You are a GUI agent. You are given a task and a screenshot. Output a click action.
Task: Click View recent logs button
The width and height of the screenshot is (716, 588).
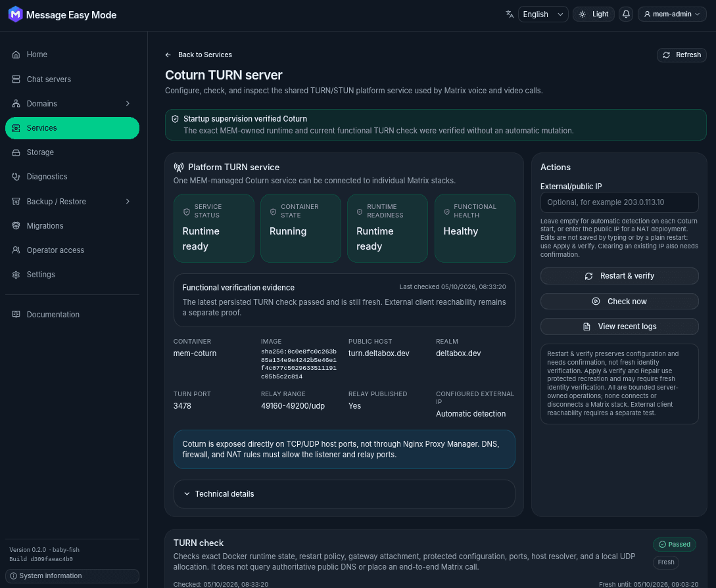click(x=619, y=327)
